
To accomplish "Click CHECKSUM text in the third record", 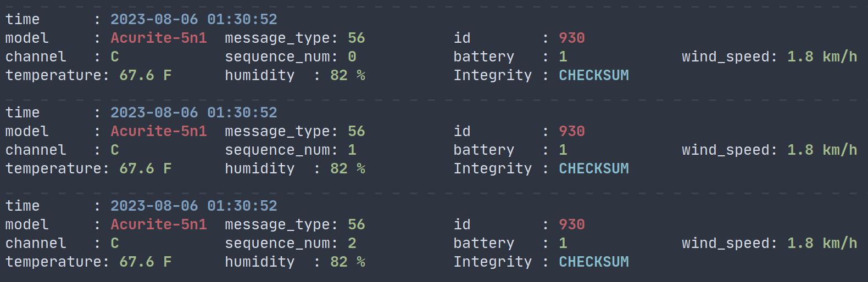I will tap(594, 262).
